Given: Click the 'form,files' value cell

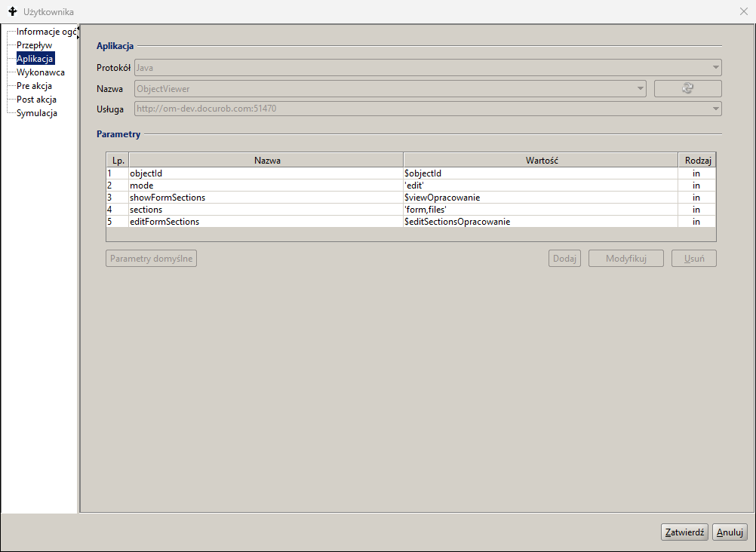Looking at the screenshot, I should pyautogui.click(x=540, y=210).
